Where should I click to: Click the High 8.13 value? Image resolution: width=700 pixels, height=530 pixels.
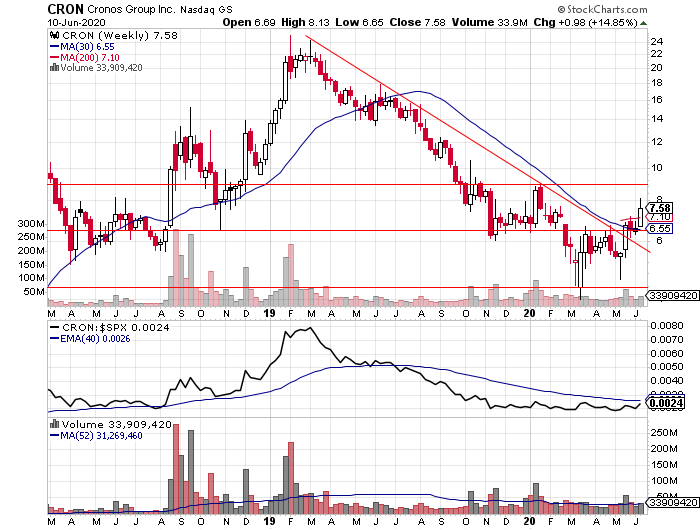pos(306,22)
